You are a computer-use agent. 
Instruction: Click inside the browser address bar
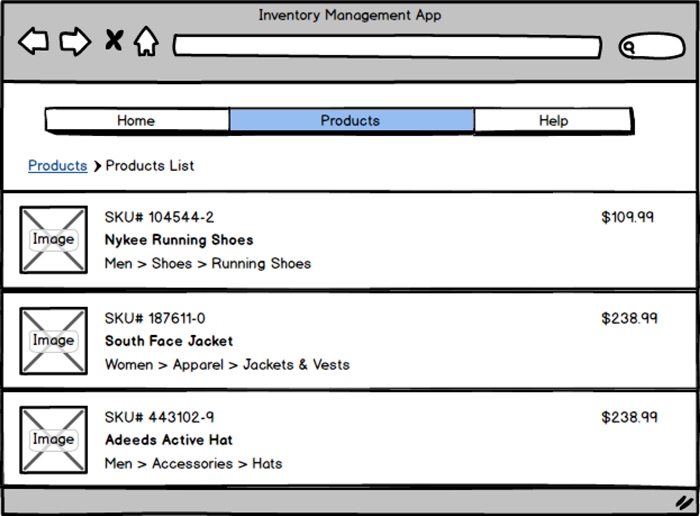[387, 47]
